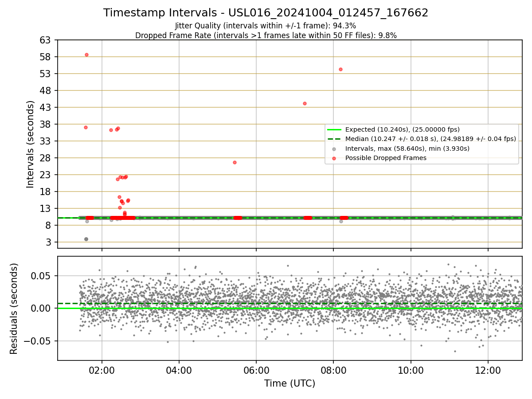The height and width of the screenshot is (399, 532).
Task: Click the x-axis tick label '06:00'
Action: point(256,370)
